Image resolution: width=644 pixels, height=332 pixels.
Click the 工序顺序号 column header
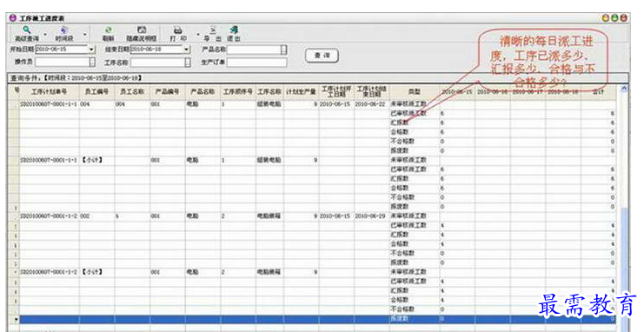point(238,91)
